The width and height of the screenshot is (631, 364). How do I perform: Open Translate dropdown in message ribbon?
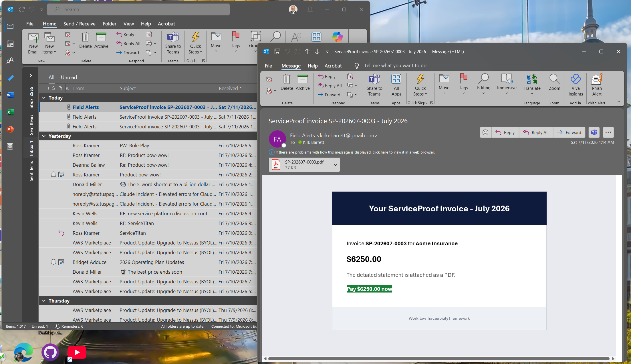[x=532, y=85]
